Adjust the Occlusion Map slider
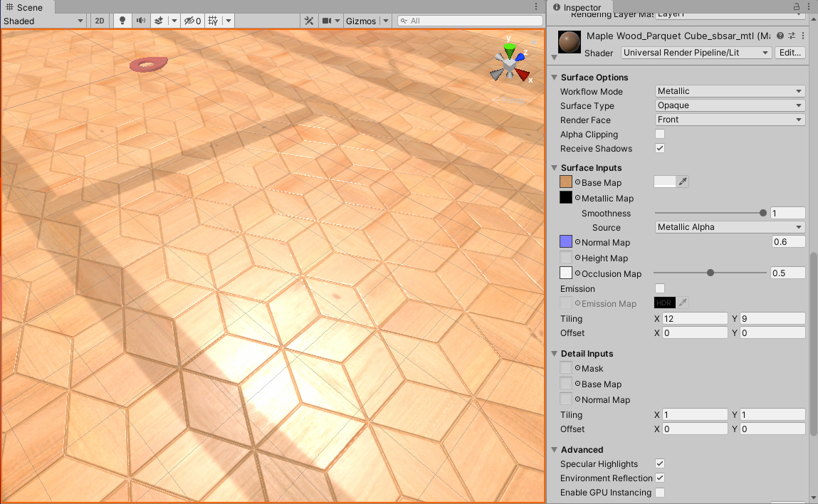 [x=710, y=273]
